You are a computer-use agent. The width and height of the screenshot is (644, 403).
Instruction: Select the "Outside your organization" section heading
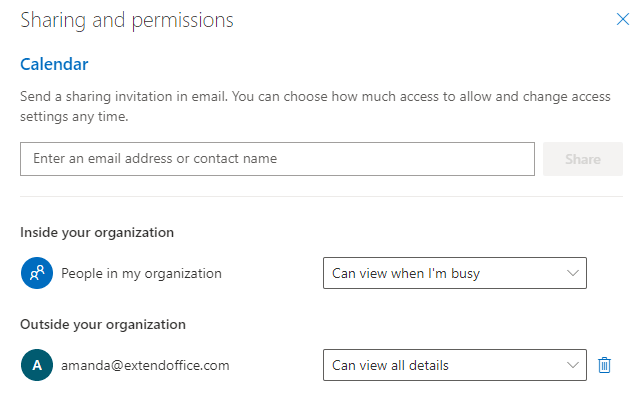(103, 325)
